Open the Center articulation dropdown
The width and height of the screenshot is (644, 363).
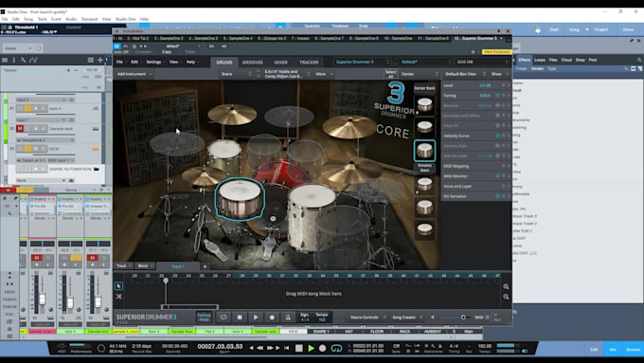(x=420, y=74)
